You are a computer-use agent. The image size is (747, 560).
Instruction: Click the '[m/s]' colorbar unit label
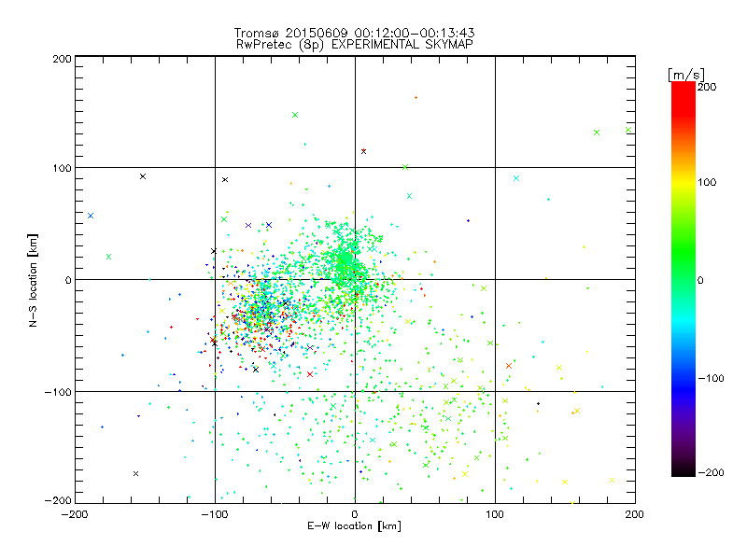tap(686, 76)
